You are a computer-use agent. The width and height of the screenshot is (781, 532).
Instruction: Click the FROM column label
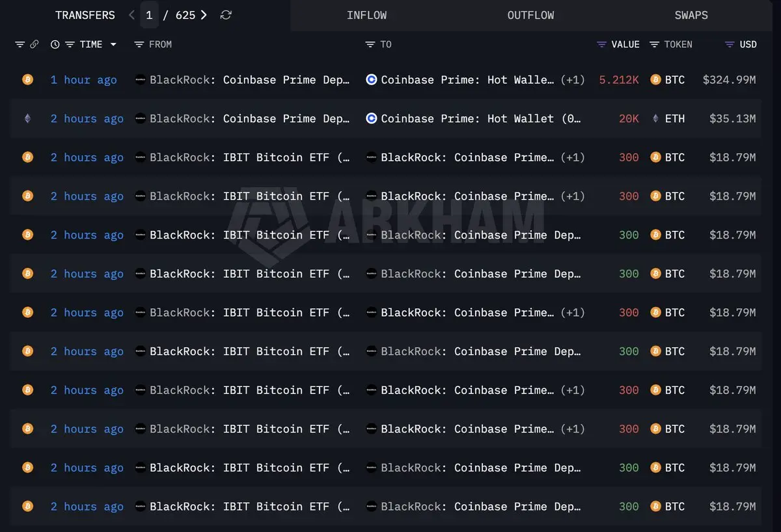(x=160, y=44)
